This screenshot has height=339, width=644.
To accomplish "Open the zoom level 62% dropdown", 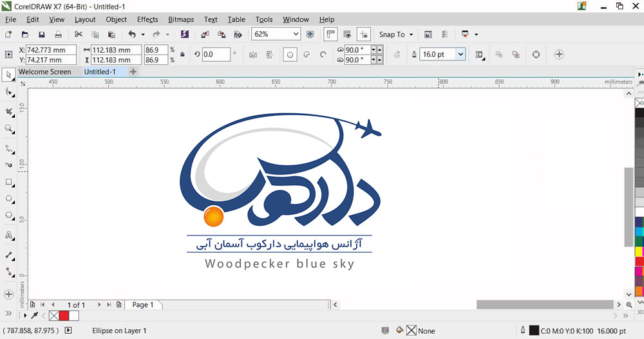I will click(x=296, y=35).
